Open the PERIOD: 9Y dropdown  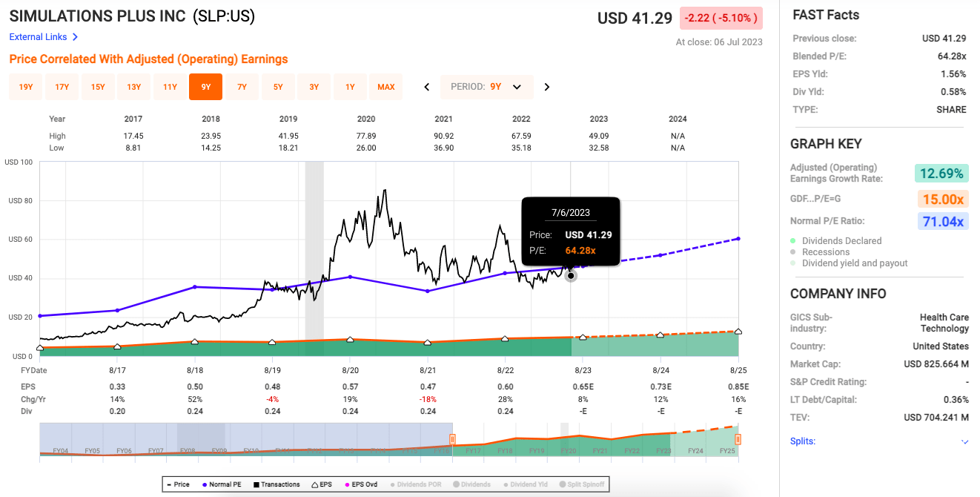tap(486, 86)
